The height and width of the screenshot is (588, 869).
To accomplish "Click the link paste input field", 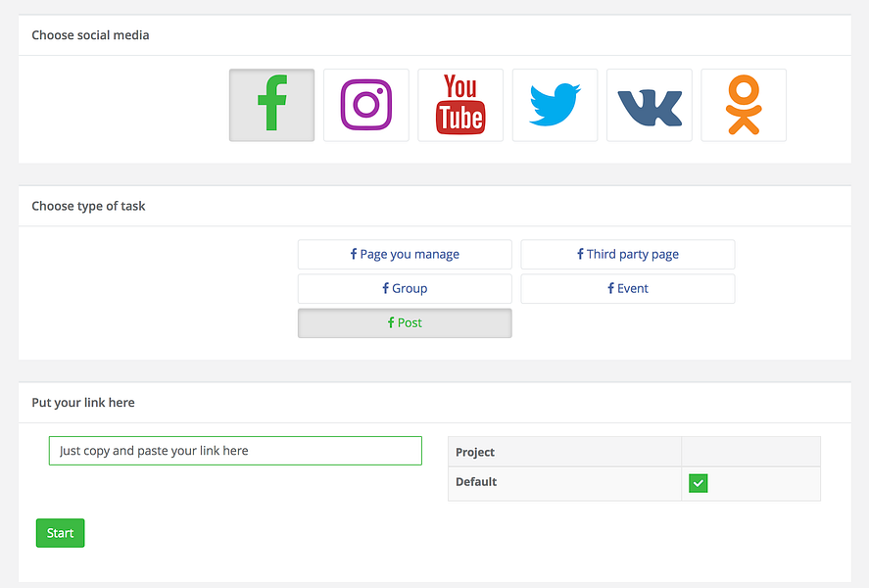I will coord(235,451).
